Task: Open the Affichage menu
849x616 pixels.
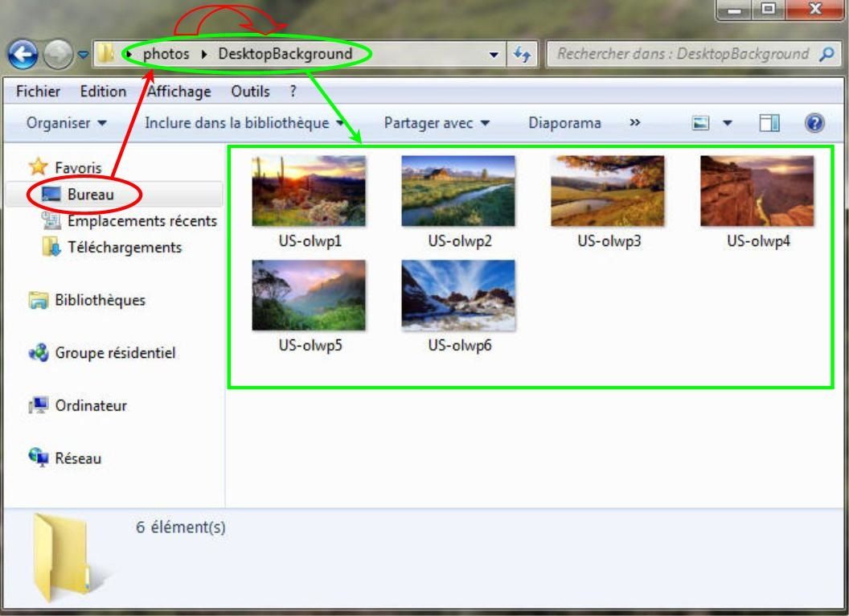Action: (x=178, y=91)
